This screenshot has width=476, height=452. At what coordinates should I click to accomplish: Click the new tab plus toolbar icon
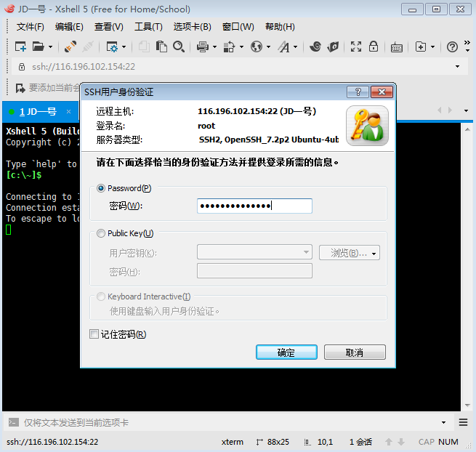pyautogui.click(x=421, y=47)
